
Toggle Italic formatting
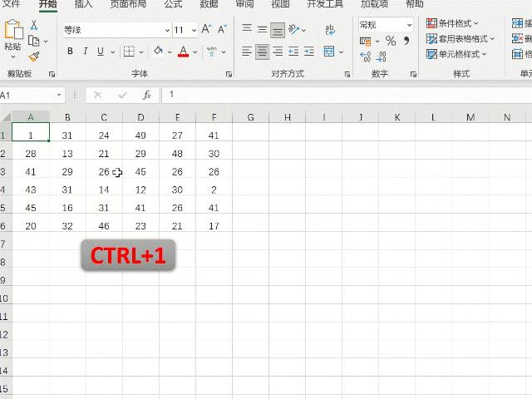tap(85, 52)
